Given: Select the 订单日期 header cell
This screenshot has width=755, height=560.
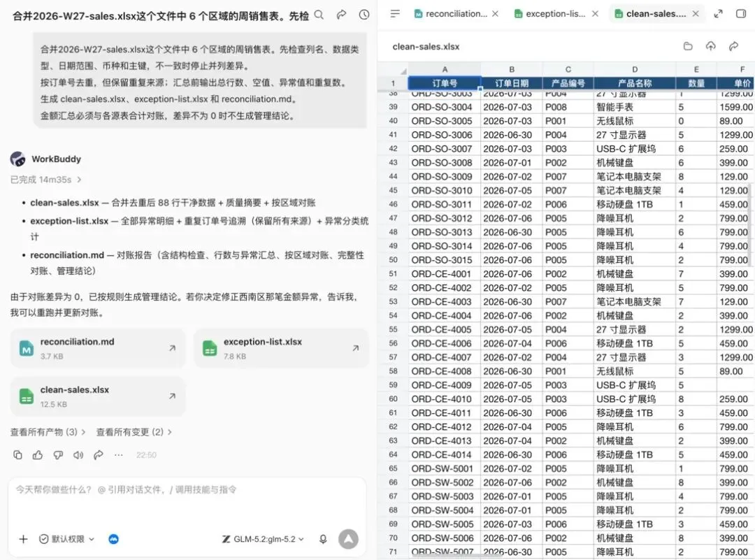Looking at the screenshot, I should pyautogui.click(x=512, y=82).
